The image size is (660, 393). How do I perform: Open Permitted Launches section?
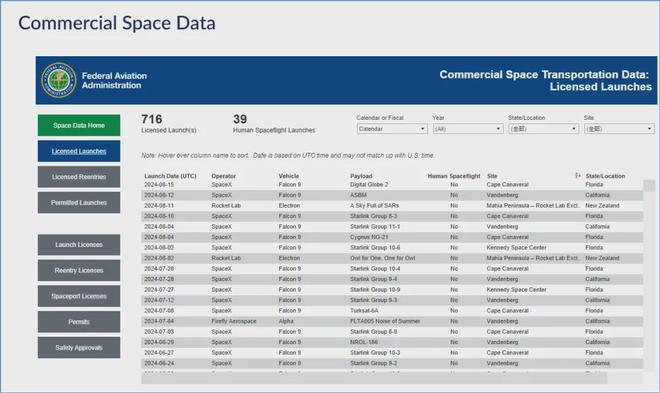point(79,202)
